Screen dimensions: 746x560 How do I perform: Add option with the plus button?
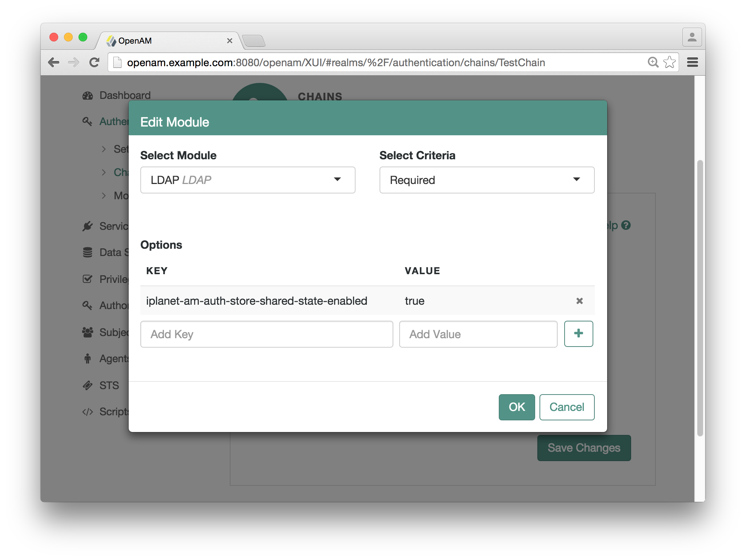click(x=578, y=334)
